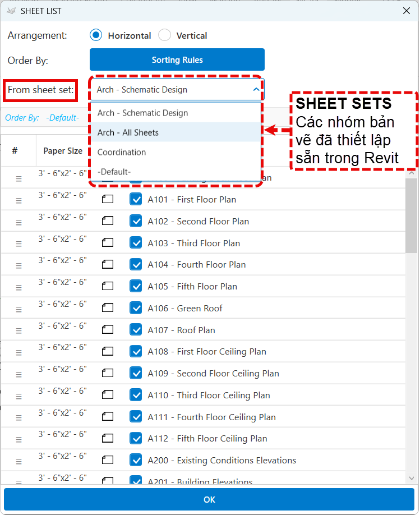Uncheck A108 - First Floor Ceiling Plan
This screenshot has height=515, width=420.
[x=136, y=352]
